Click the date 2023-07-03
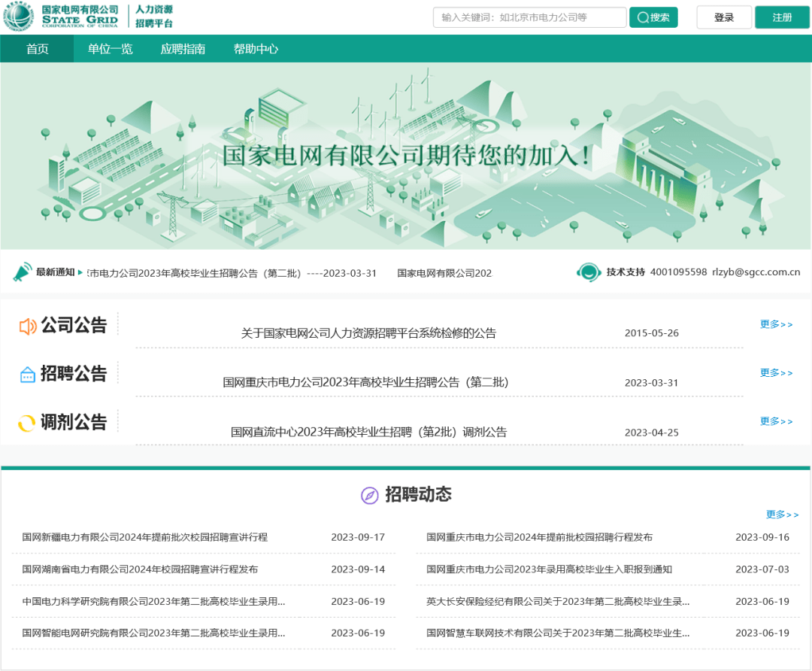This screenshot has width=812, height=671. (x=762, y=569)
